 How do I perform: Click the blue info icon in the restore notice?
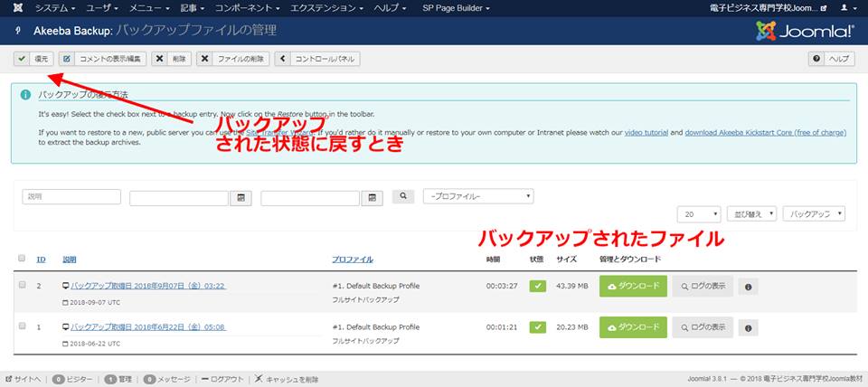25,95
